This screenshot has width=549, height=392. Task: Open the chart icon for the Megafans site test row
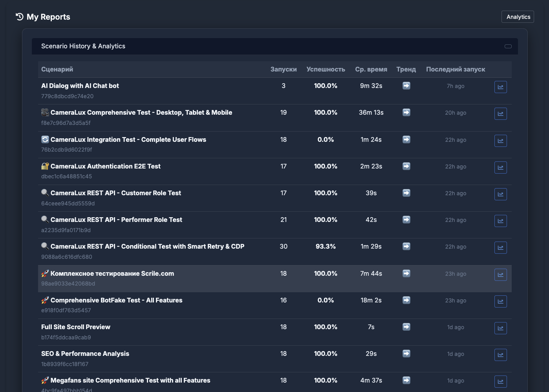point(500,381)
